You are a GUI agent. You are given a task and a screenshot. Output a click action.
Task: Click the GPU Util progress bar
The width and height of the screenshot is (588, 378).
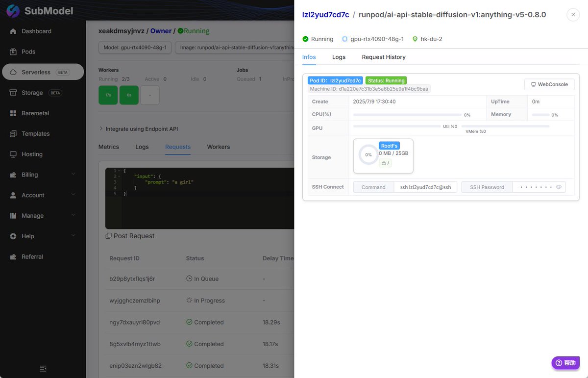(x=397, y=126)
